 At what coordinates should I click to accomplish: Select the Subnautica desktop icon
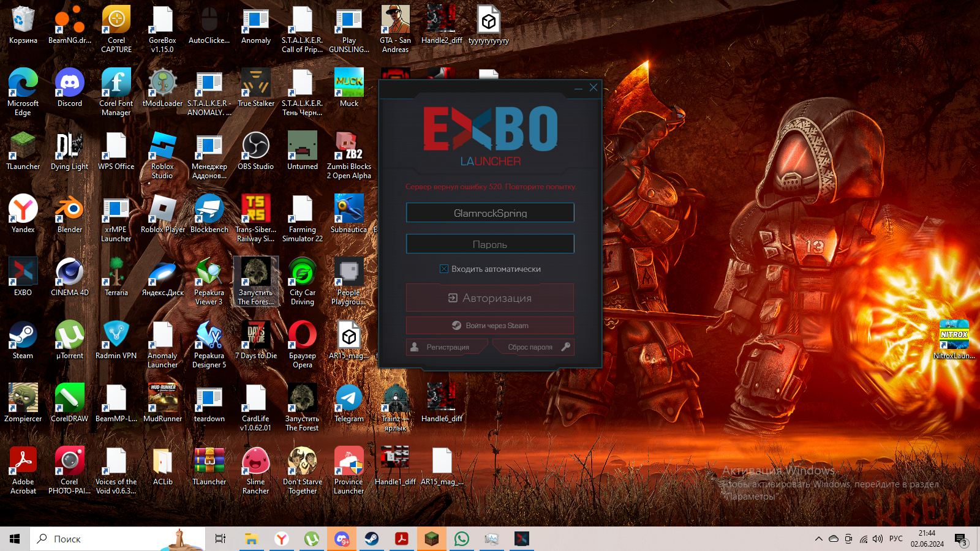click(349, 215)
